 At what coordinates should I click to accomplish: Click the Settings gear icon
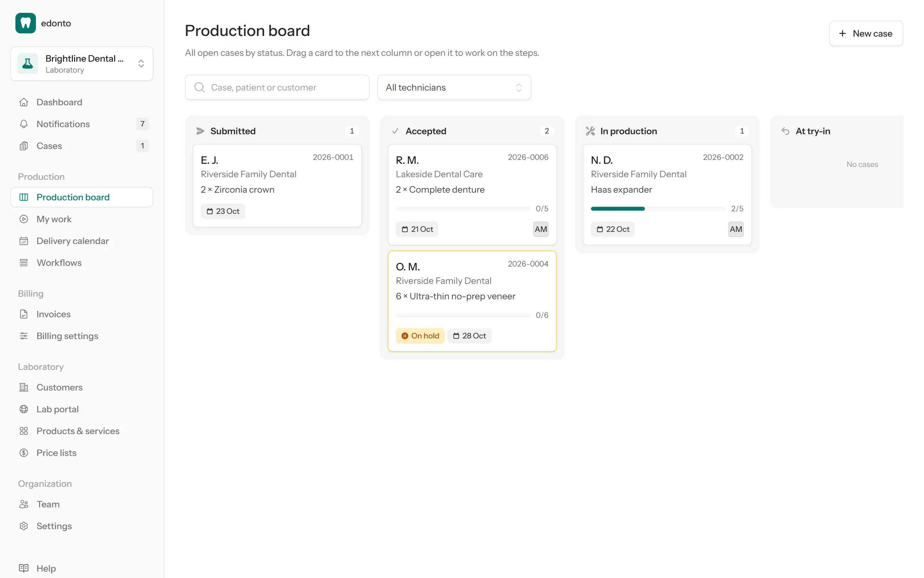coord(24,526)
